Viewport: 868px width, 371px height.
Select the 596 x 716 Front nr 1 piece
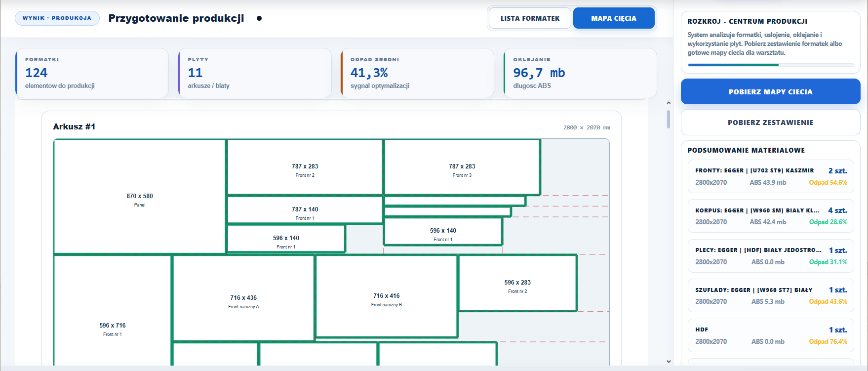tap(113, 310)
